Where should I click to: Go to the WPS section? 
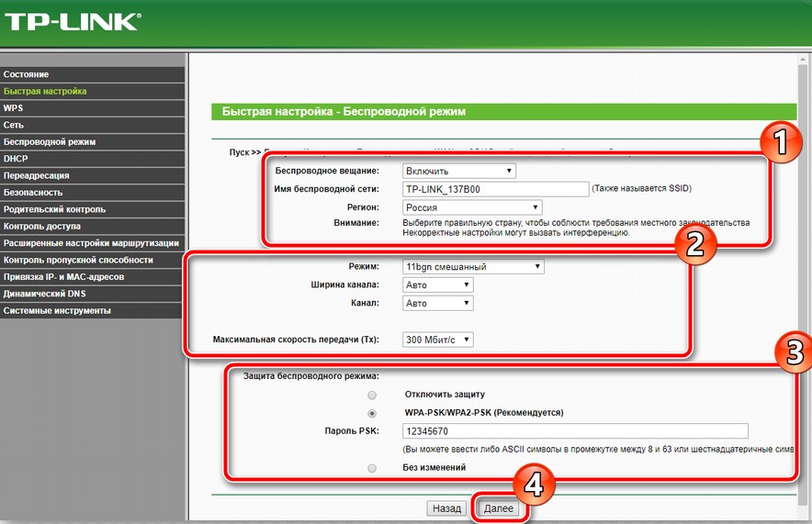[92, 108]
